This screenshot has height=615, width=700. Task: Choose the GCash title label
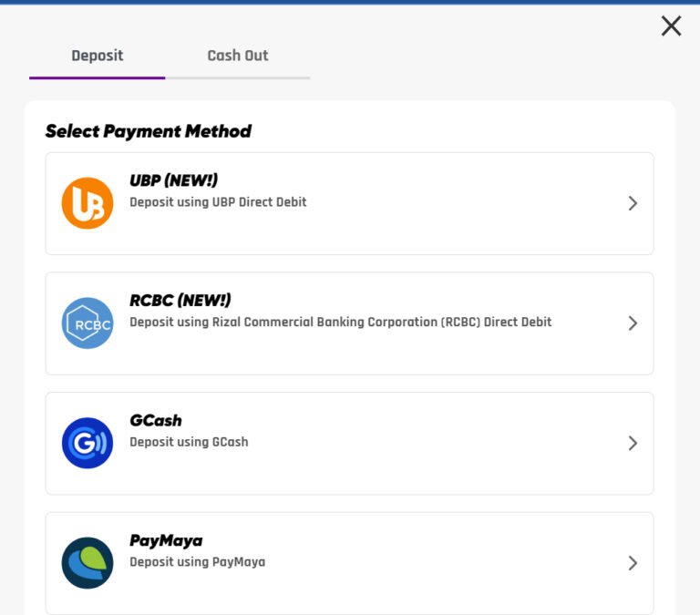click(156, 421)
